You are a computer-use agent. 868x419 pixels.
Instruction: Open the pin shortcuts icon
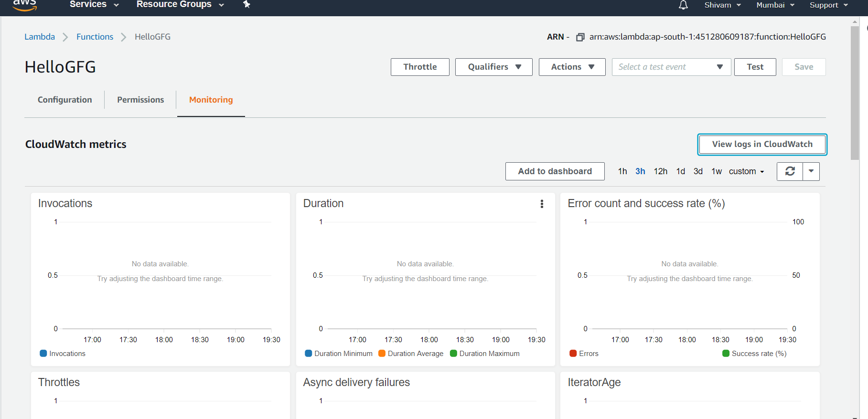point(246,4)
